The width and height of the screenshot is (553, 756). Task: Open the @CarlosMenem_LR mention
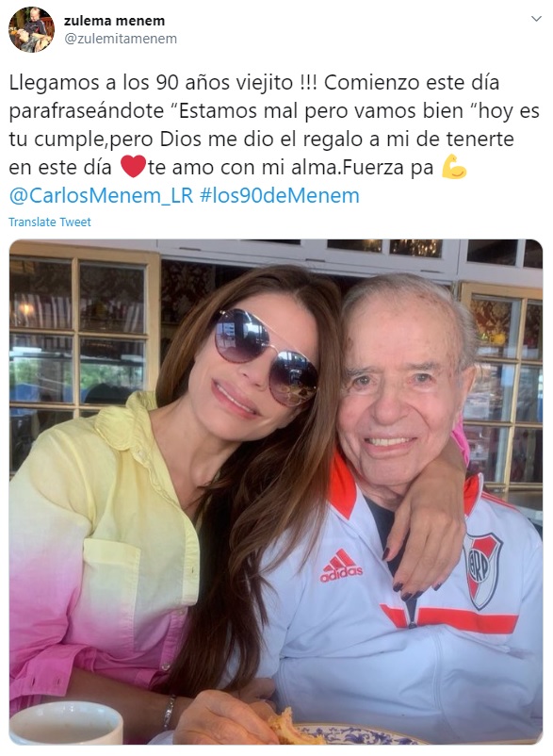click(101, 196)
